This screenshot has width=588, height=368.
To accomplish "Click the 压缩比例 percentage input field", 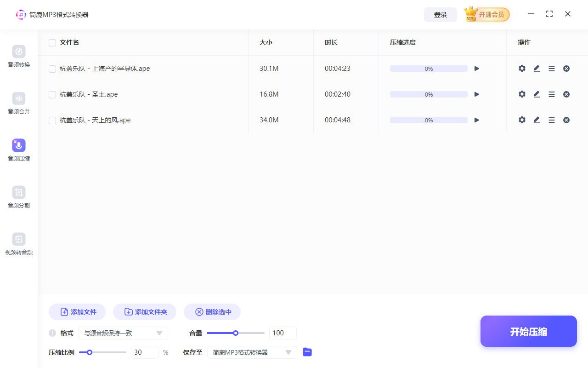I will click(144, 352).
